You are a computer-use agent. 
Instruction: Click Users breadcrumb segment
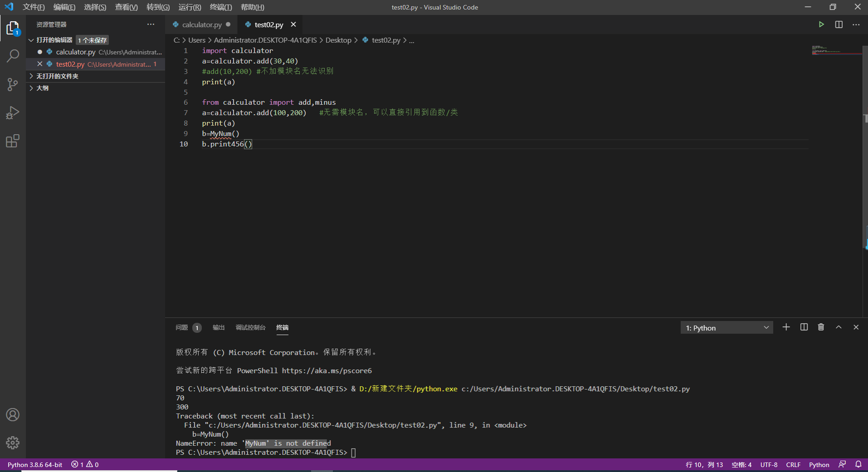click(x=197, y=40)
